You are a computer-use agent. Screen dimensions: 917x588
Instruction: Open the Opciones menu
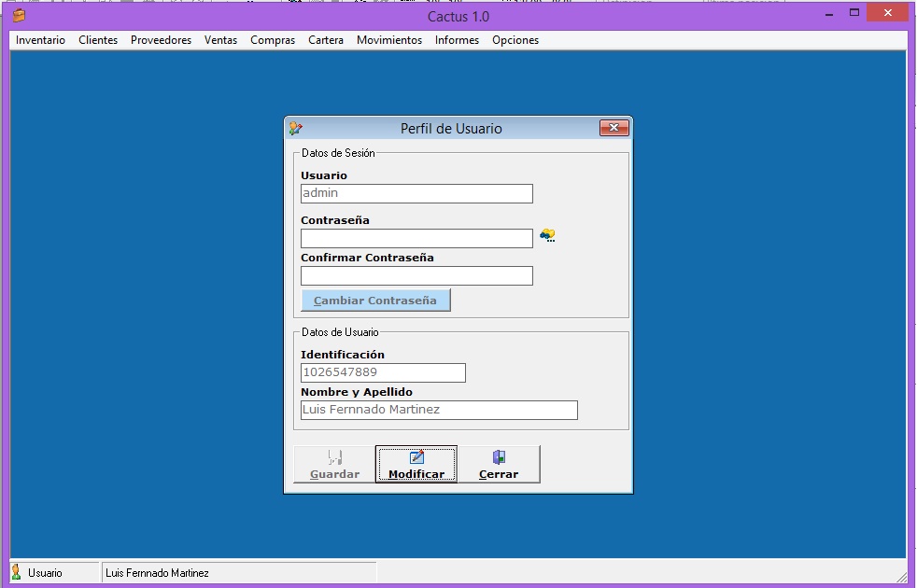click(x=515, y=40)
